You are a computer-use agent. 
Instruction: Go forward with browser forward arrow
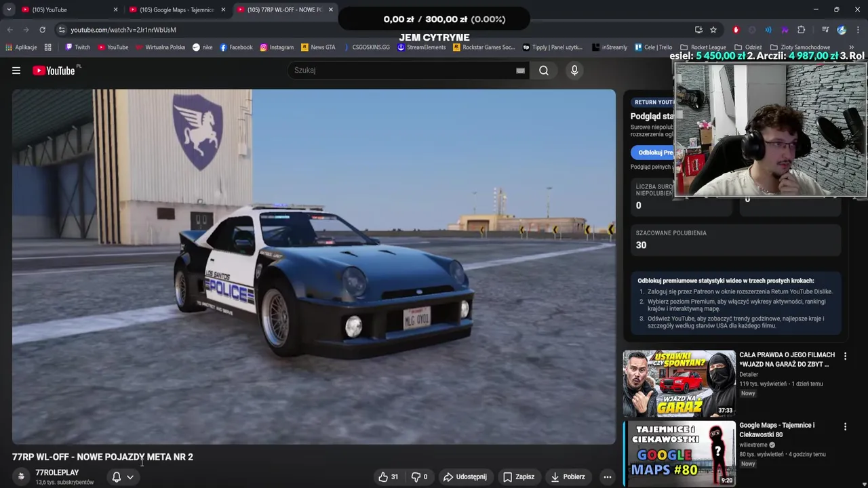26,30
